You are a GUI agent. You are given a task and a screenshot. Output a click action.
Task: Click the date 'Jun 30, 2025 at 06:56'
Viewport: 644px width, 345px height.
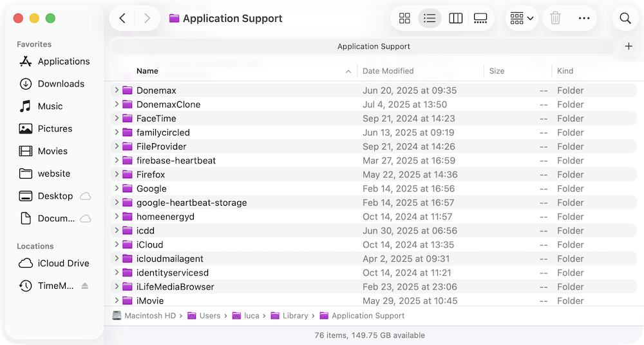click(x=410, y=231)
